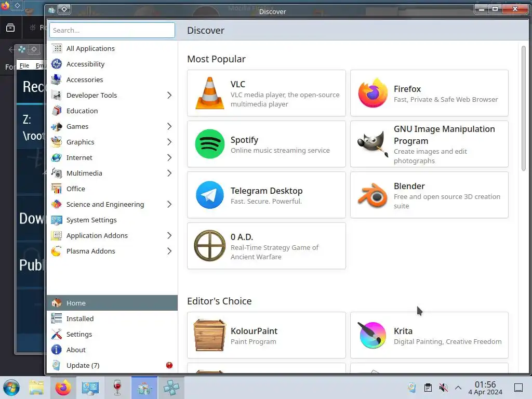532x399 pixels.
Task: Open the Spotify app card
Action: pyautogui.click(x=267, y=144)
